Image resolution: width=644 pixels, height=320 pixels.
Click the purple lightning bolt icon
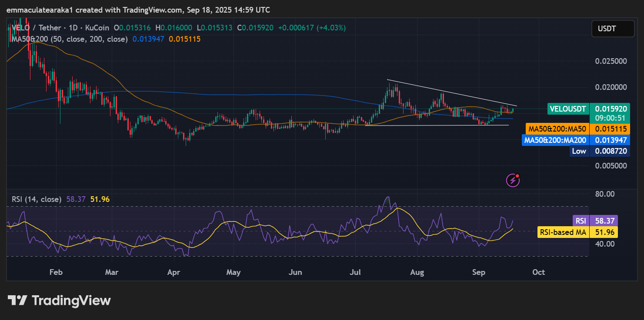point(513,180)
